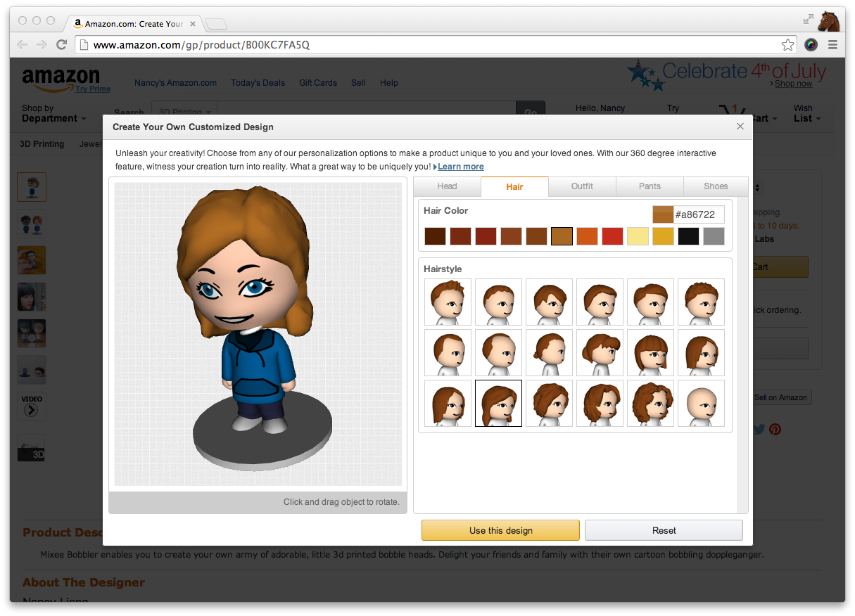
Task: Click the Use this design button
Action: (x=500, y=530)
